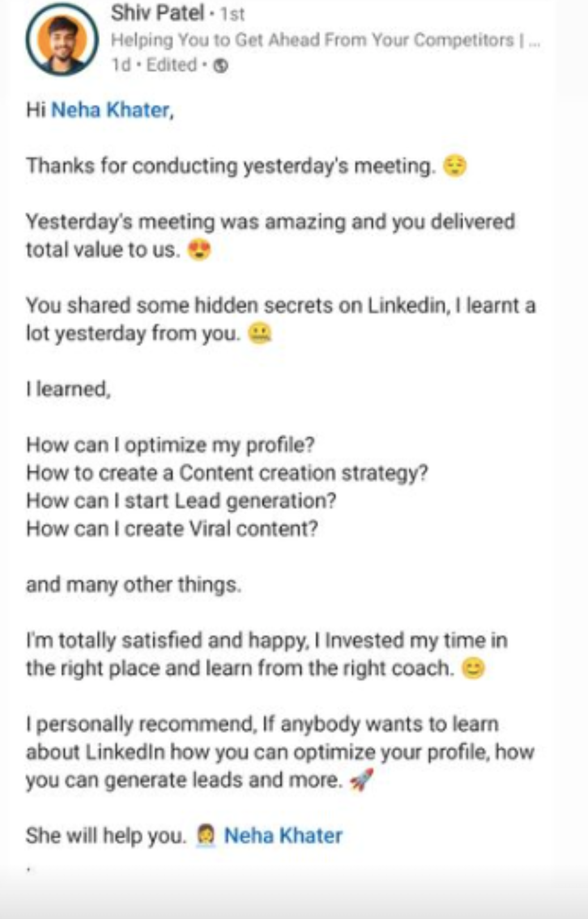Click the emoji after 'yesterday from you'
The height and width of the screenshot is (919, 588).
[260, 334]
